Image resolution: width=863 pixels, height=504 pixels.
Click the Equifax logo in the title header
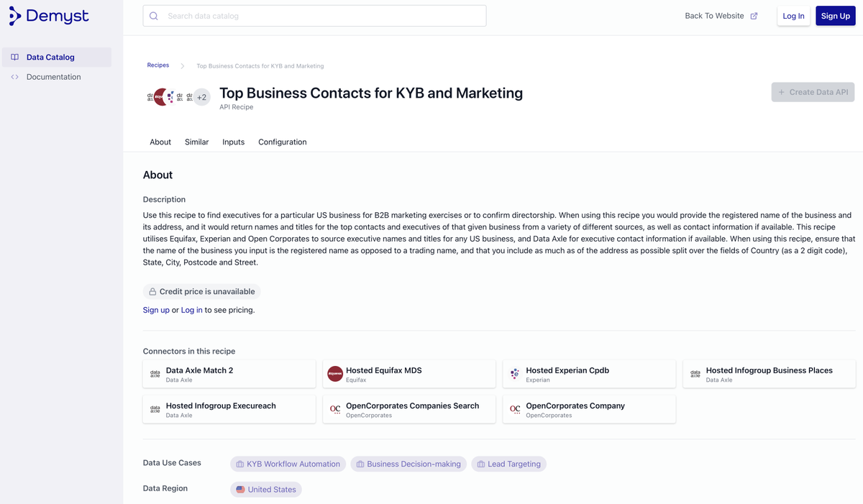tap(161, 97)
